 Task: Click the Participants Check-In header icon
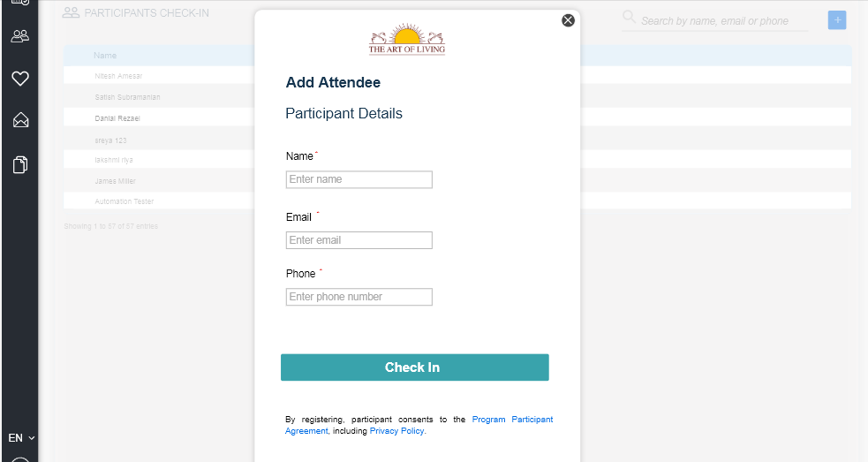(x=71, y=12)
